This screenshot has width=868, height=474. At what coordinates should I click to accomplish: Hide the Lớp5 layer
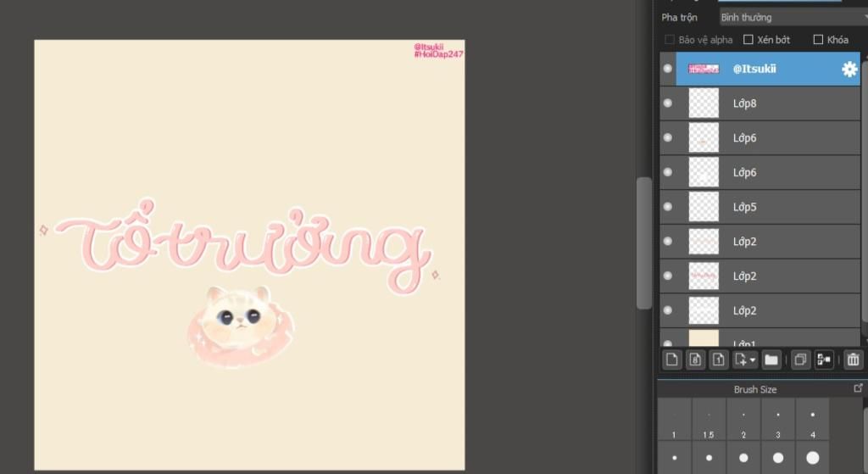click(668, 207)
